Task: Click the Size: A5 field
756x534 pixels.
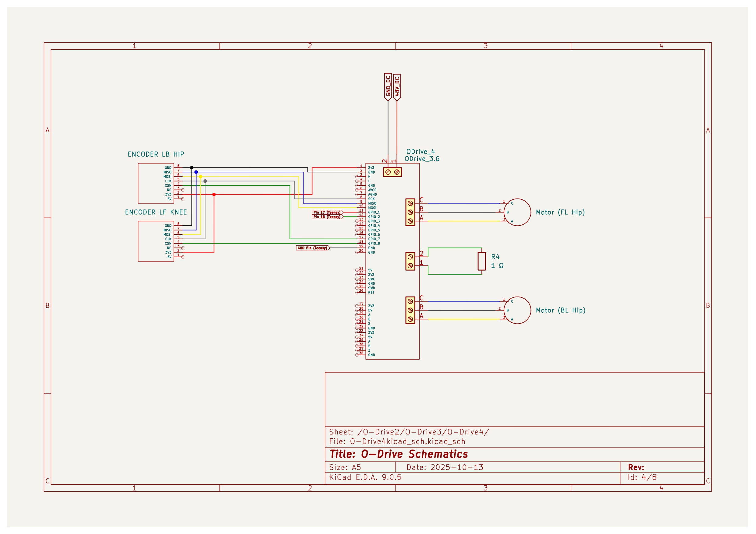Action: [x=345, y=467]
